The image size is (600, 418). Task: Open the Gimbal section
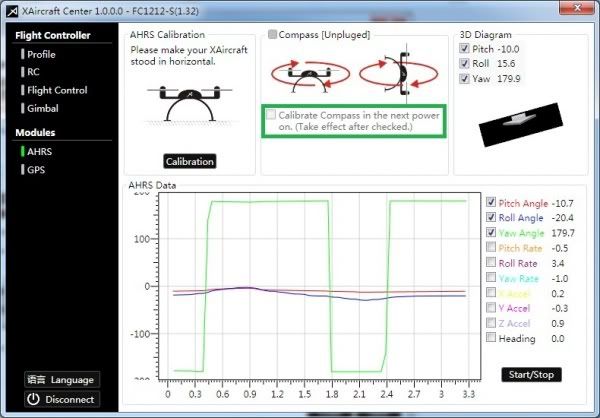click(40, 108)
